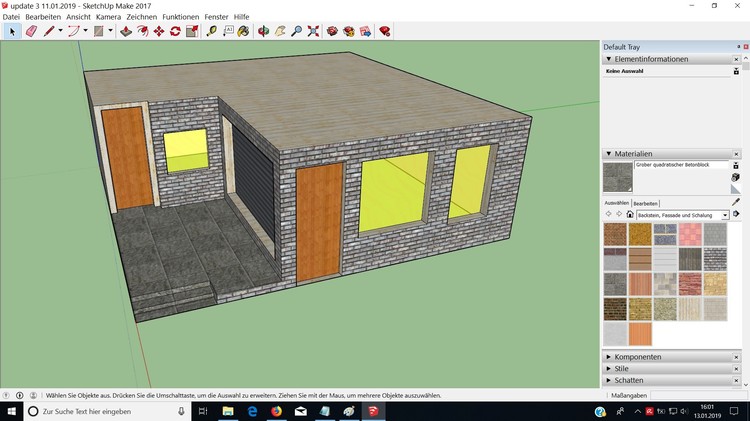The width and height of the screenshot is (750, 421).
Task: Open the Fenster menu
Action: click(216, 17)
